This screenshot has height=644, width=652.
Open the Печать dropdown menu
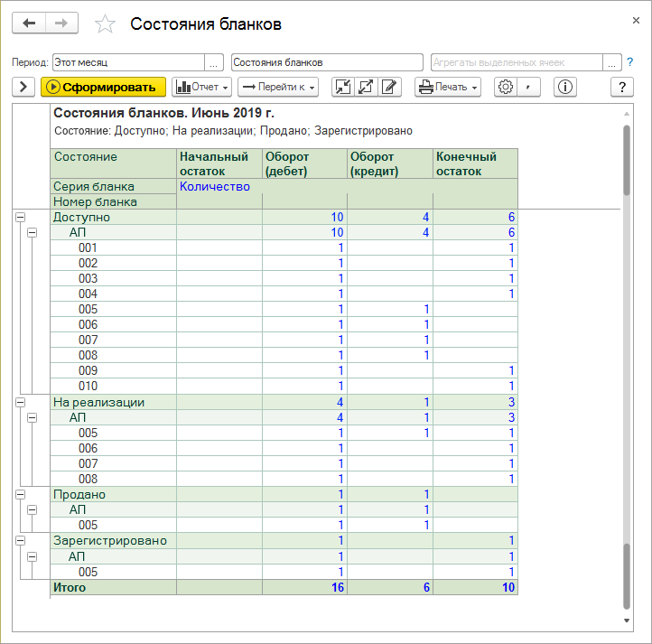(448, 87)
